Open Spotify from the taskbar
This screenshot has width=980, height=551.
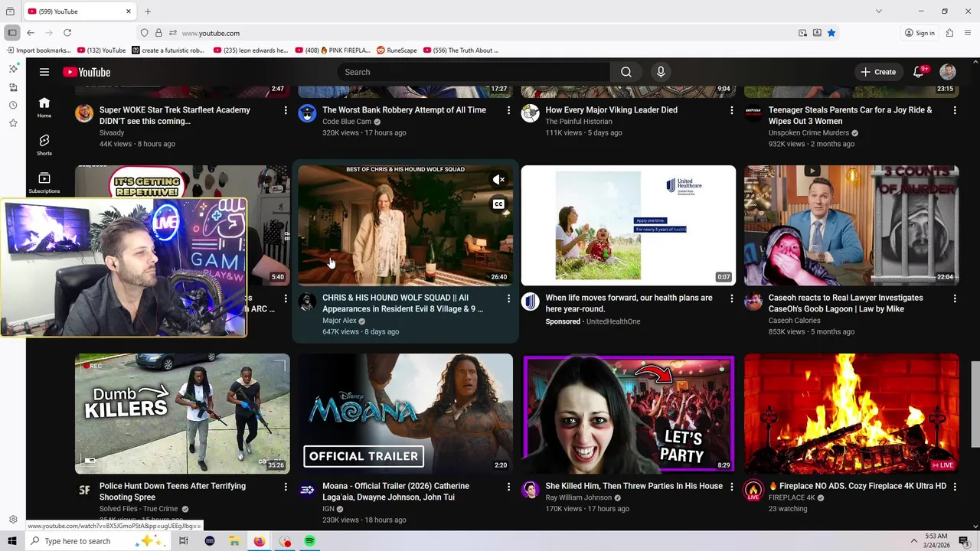(x=309, y=541)
